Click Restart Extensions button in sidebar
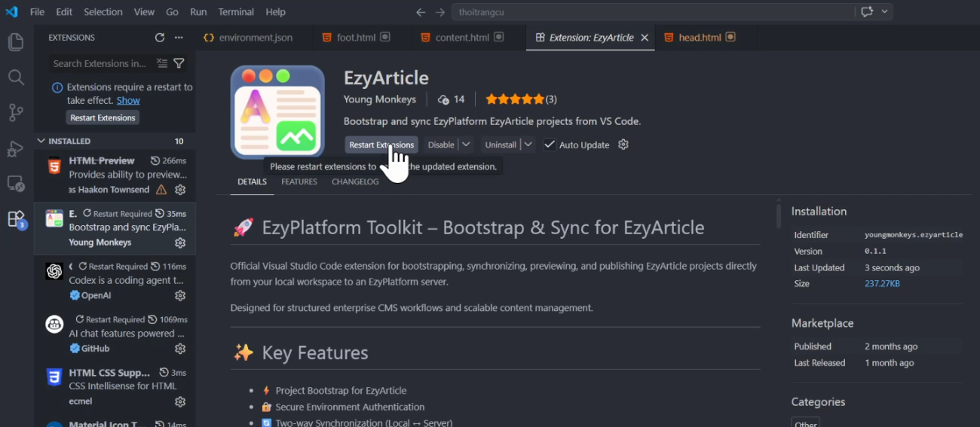This screenshot has height=427, width=980. (x=103, y=117)
